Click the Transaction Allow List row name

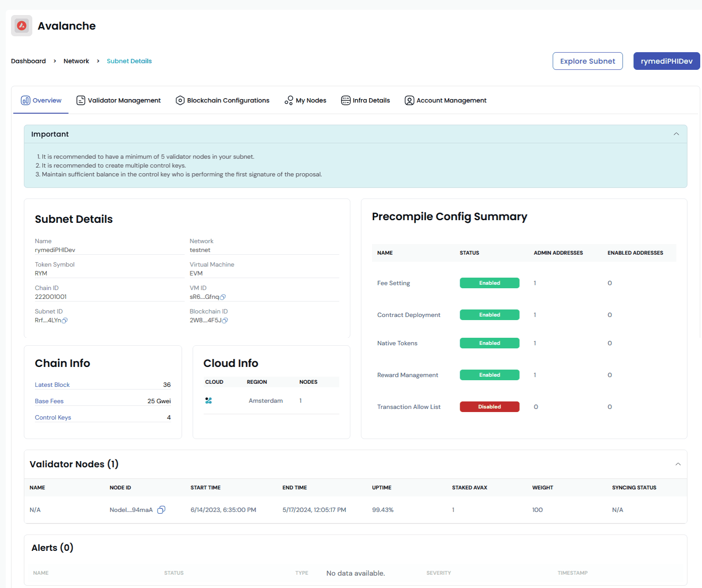[x=409, y=407]
